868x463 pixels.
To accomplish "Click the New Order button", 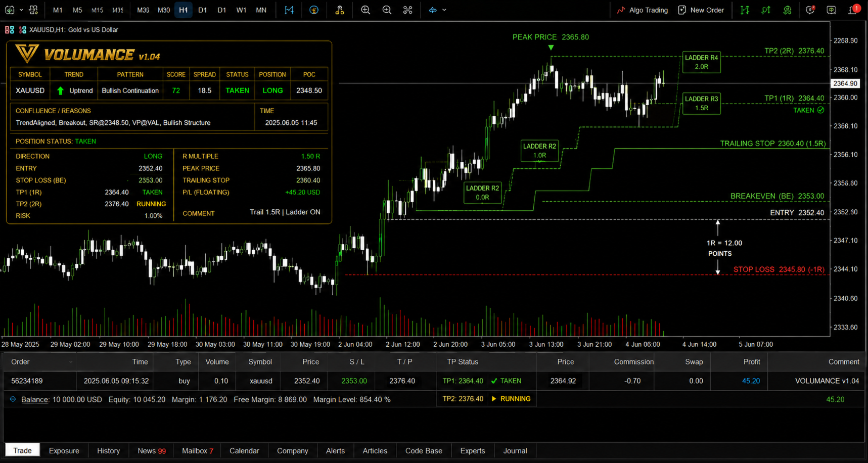I will coord(701,10).
